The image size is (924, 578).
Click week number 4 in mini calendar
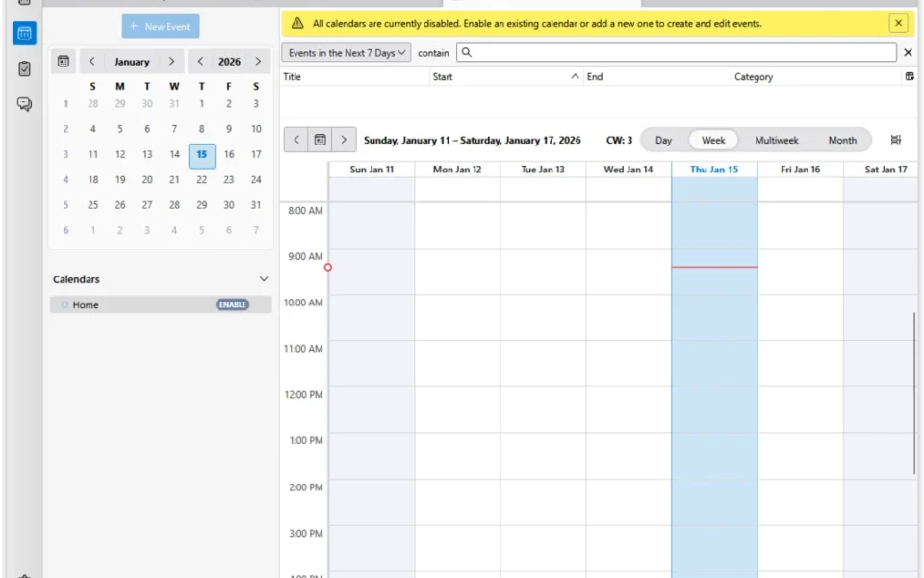66,180
